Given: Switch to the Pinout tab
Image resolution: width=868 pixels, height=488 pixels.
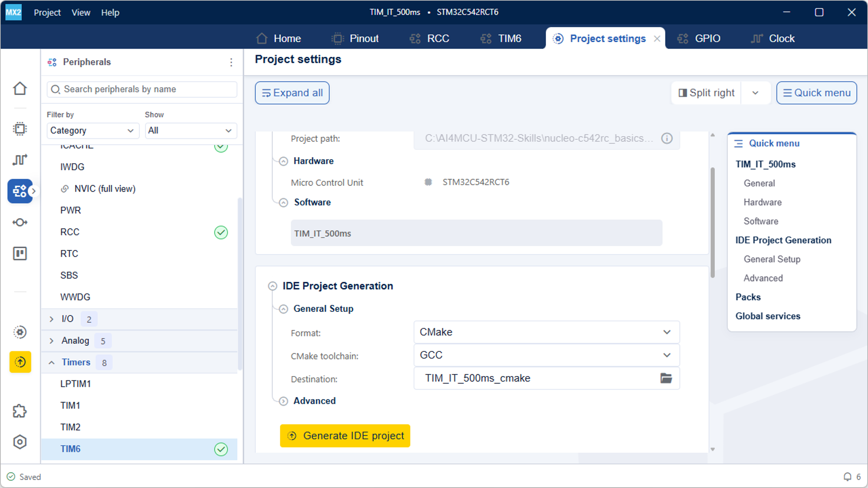Looking at the screenshot, I should pyautogui.click(x=355, y=39).
